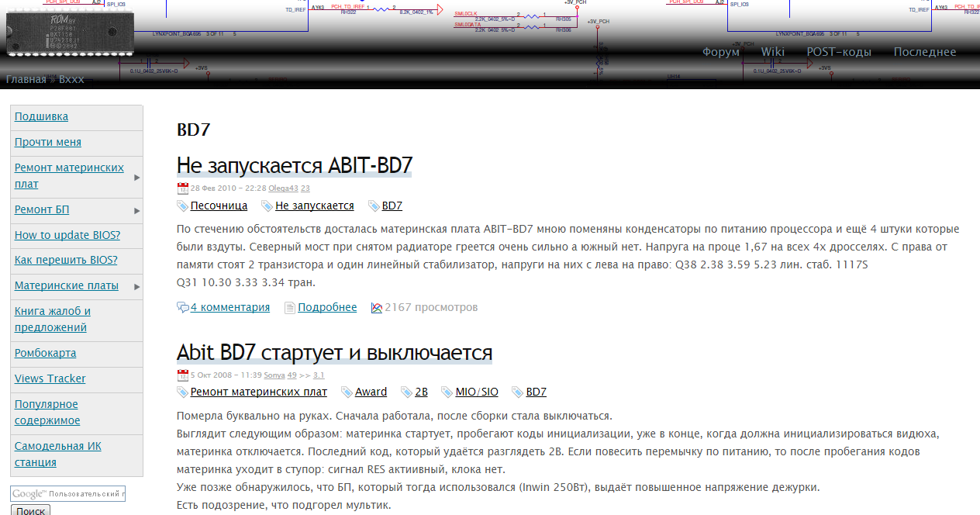Viewport: 980px width, 515px height.
Task: Open Ремонт материнских плат tag in second post
Action: pos(259,392)
